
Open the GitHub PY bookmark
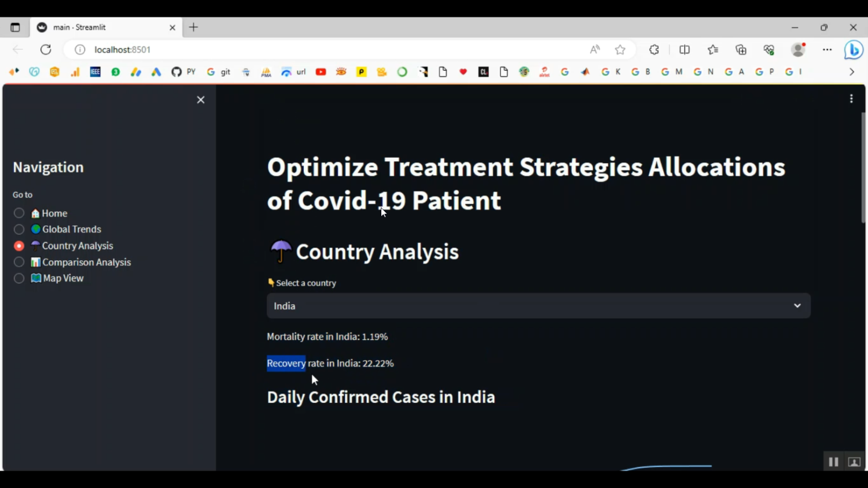(183, 72)
